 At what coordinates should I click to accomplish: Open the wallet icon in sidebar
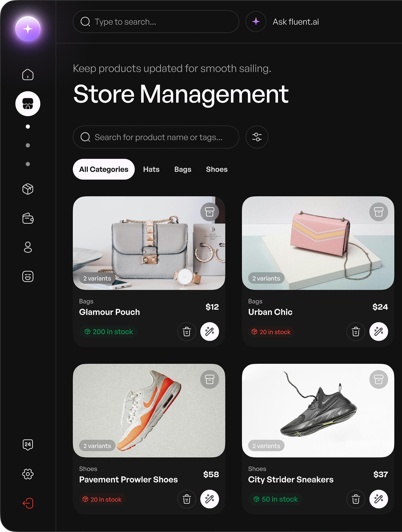pos(28,218)
